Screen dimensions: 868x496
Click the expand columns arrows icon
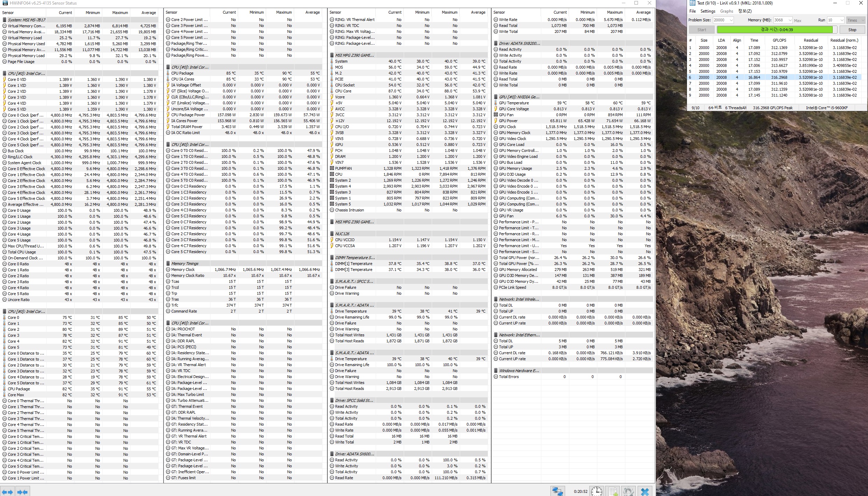click(x=7, y=491)
